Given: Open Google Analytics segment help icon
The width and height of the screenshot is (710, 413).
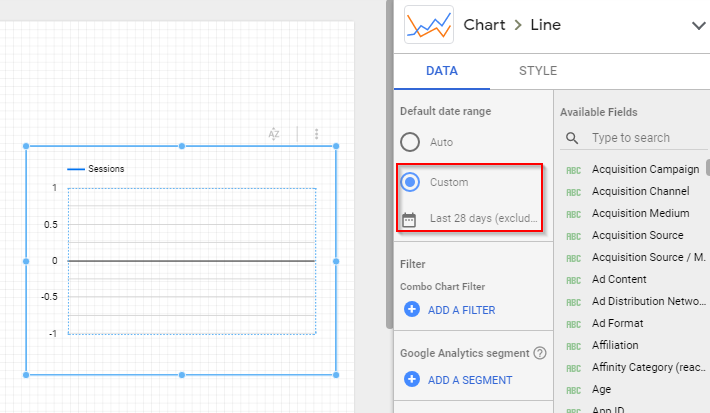Looking at the screenshot, I should click(x=540, y=353).
